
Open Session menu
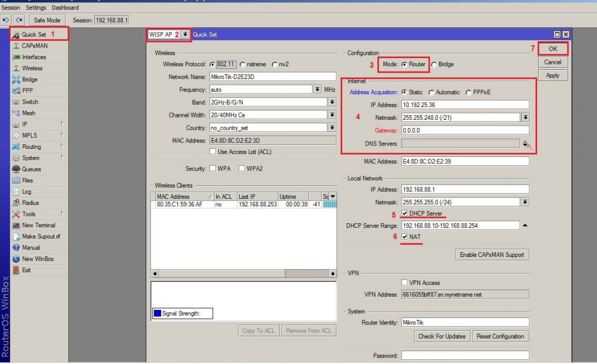tap(10, 8)
